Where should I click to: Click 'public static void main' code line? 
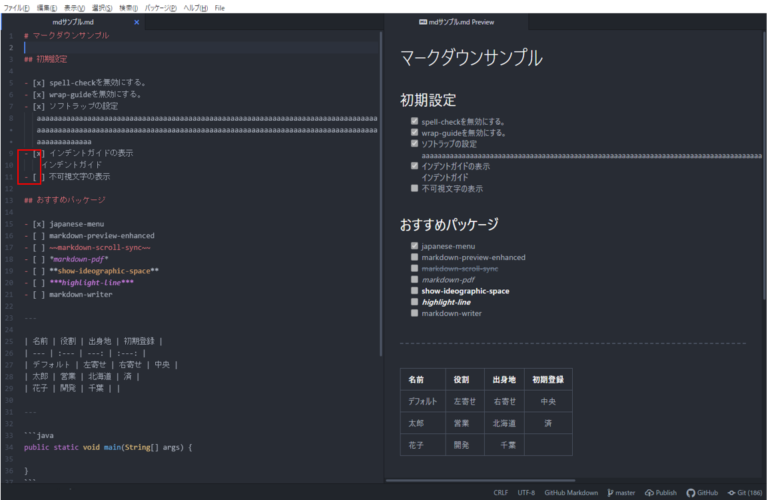(x=108, y=447)
